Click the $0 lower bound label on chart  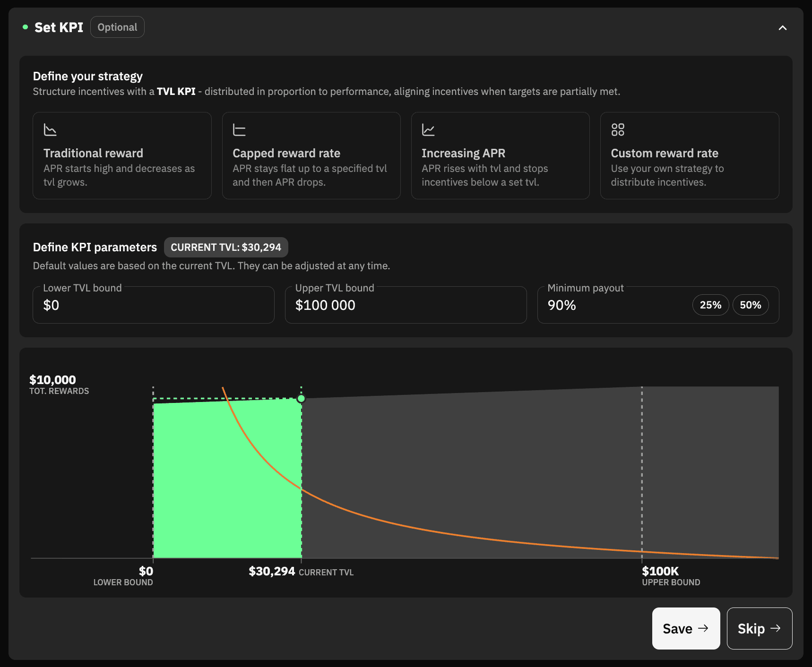click(x=146, y=571)
